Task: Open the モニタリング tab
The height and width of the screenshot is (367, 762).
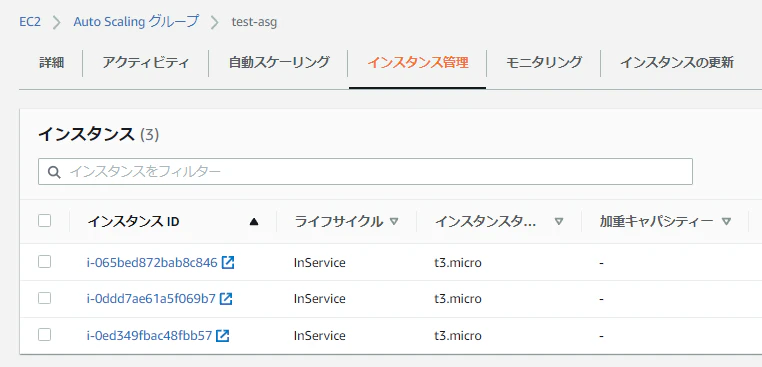Action: (544, 63)
